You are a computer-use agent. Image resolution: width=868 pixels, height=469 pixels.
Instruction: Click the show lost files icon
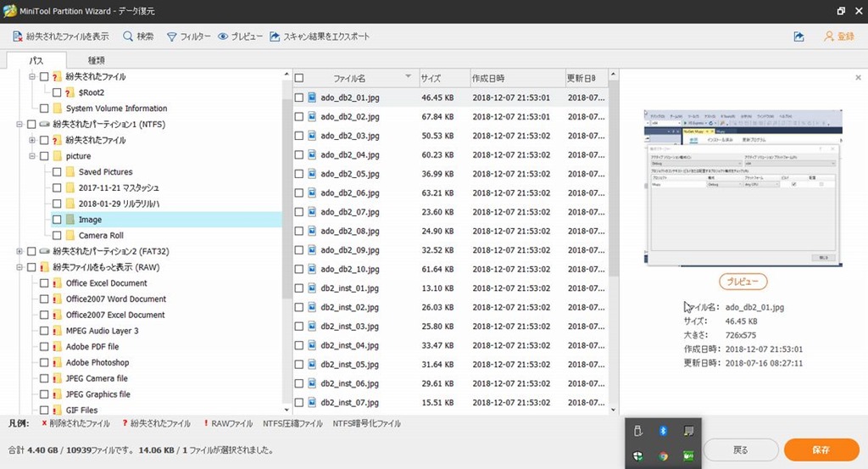[17, 36]
